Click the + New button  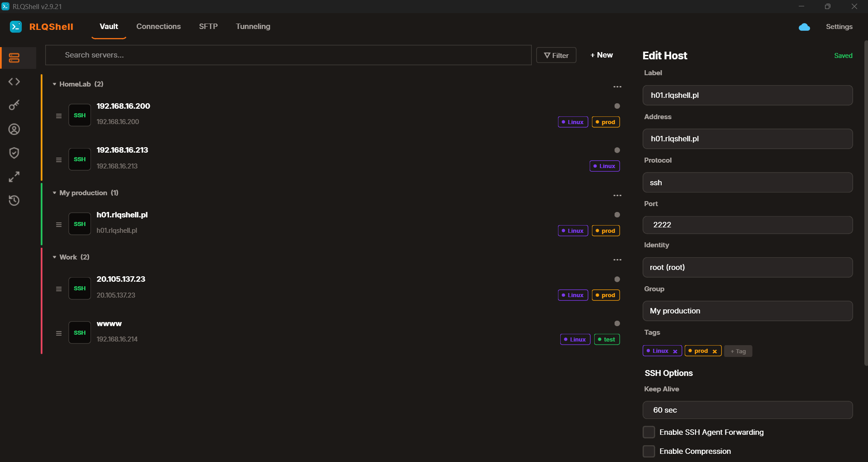pyautogui.click(x=601, y=55)
